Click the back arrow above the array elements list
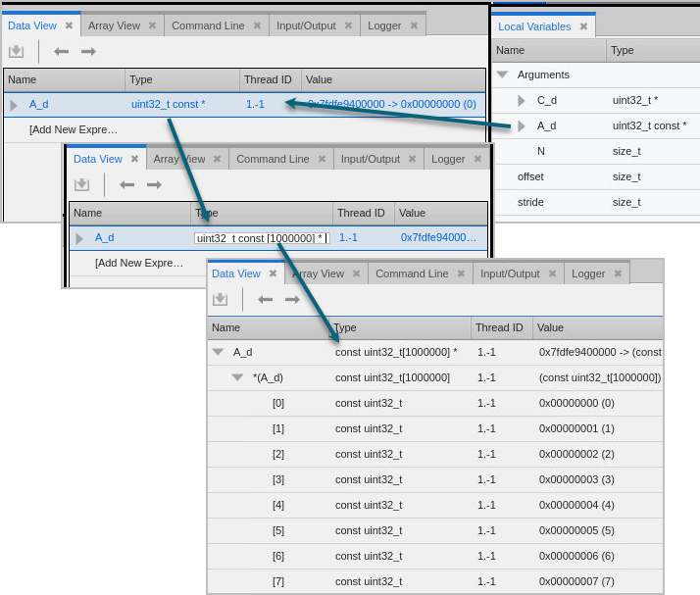 click(265, 299)
